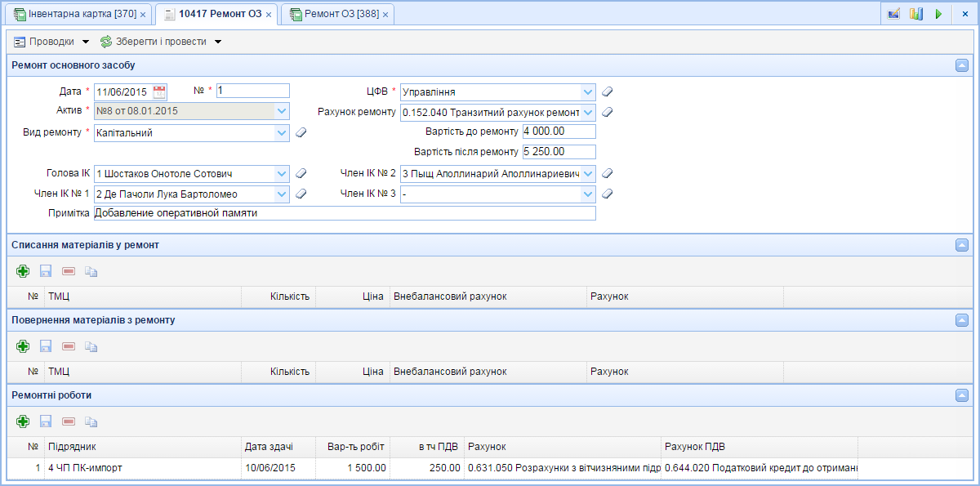Screen dimensions: 980x486
Task: Close the 10417 Ремонт ОЗ tab
Action: [269, 15]
